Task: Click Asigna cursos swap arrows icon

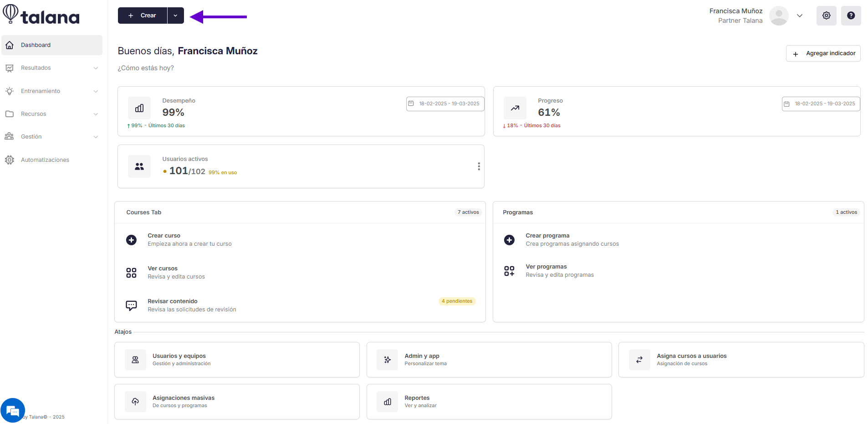Action: [x=639, y=360]
